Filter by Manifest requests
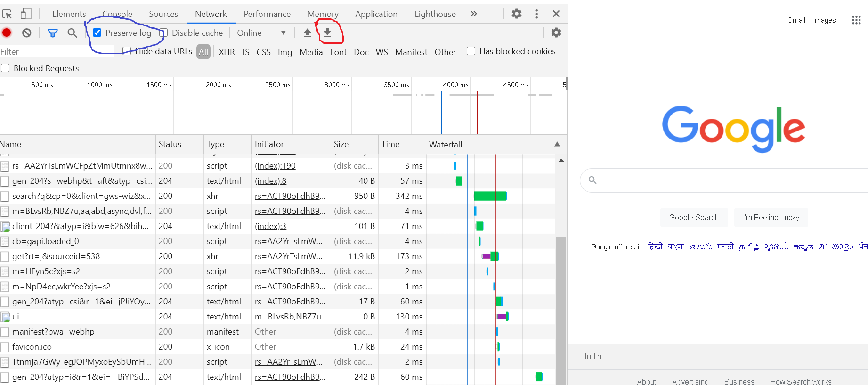This screenshot has width=868, height=385. (411, 52)
